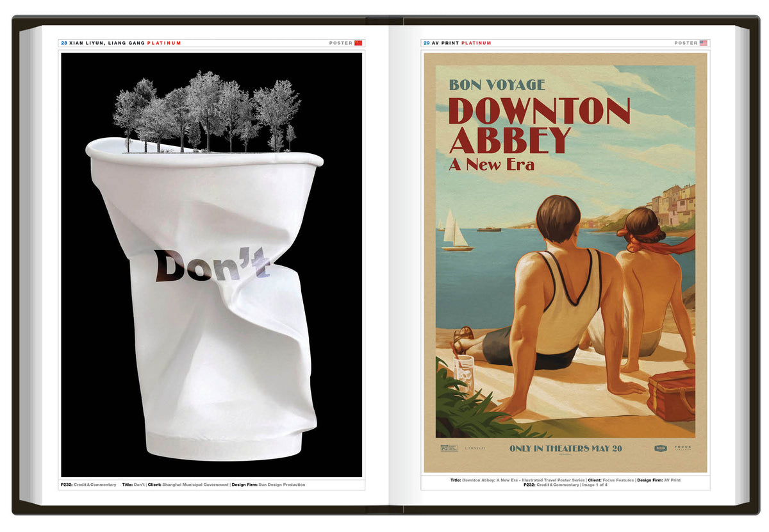Click the Decca badge logo on the poster

point(660,448)
